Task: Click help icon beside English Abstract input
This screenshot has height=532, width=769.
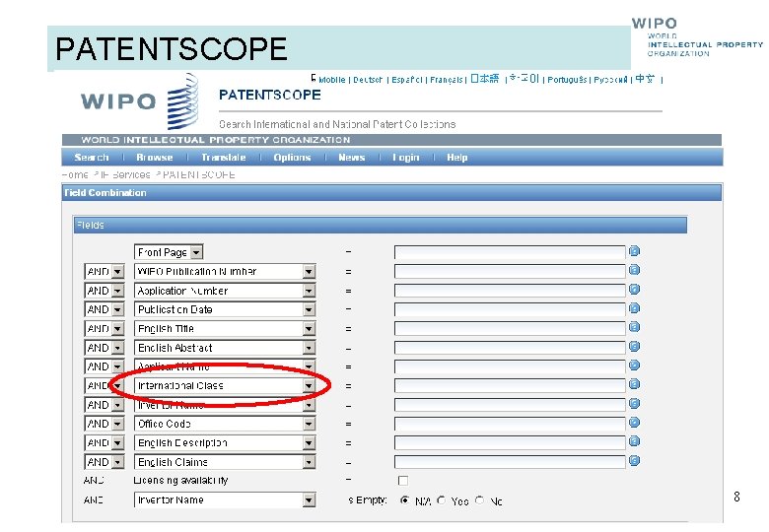Action: pyautogui.click(x=634, y=347)
